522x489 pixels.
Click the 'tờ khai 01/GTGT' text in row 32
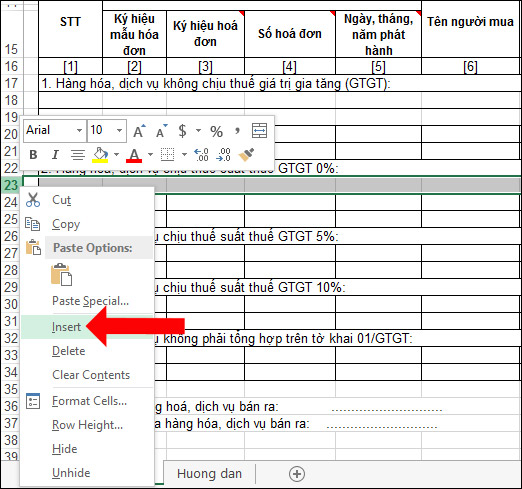360,339
